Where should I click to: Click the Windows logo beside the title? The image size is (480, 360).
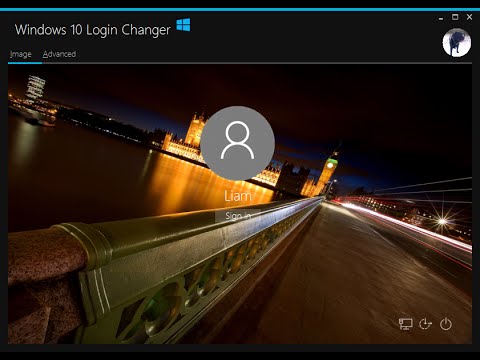point(183,25)
